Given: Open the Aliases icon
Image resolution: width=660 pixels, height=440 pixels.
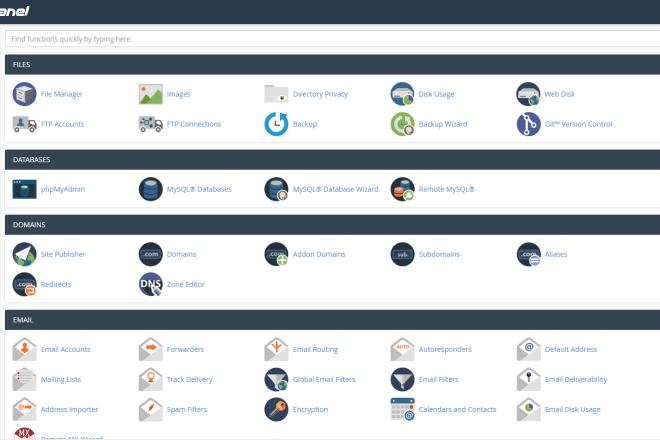Looking at the screenshot, I should pyautogui.click(x=528, y=254).
